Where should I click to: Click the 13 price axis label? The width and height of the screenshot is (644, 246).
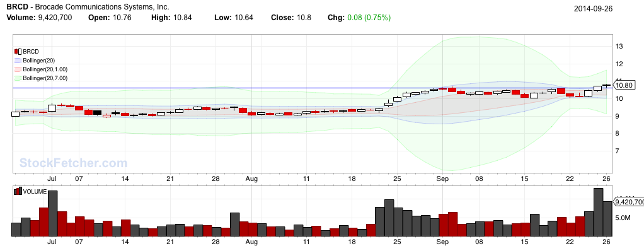619,47
